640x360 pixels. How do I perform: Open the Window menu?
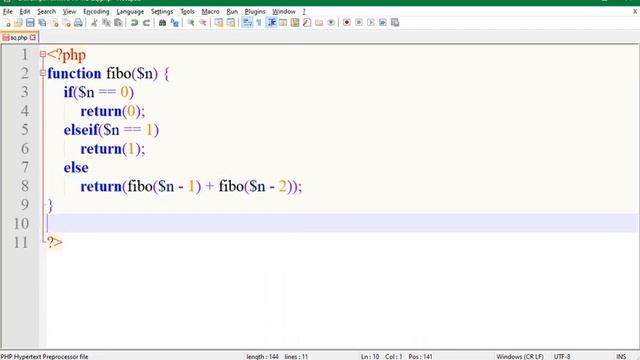tap(284, 11)
